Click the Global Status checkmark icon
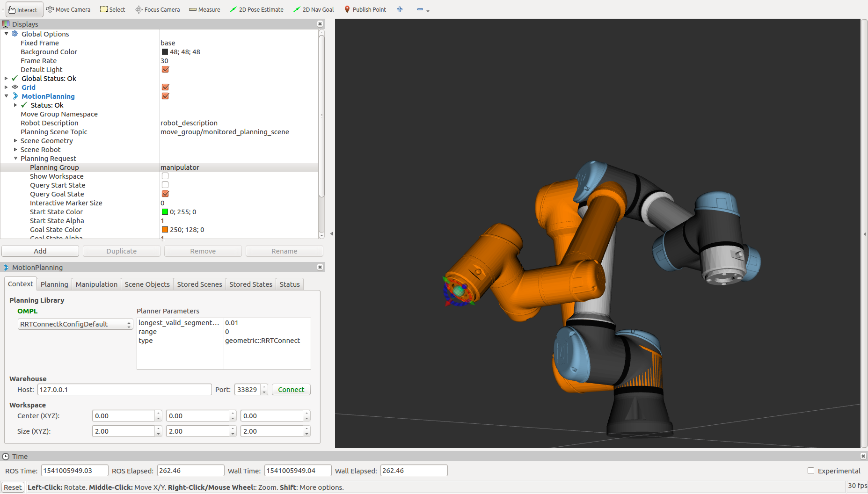868x494 pixels. click(15, 78)
